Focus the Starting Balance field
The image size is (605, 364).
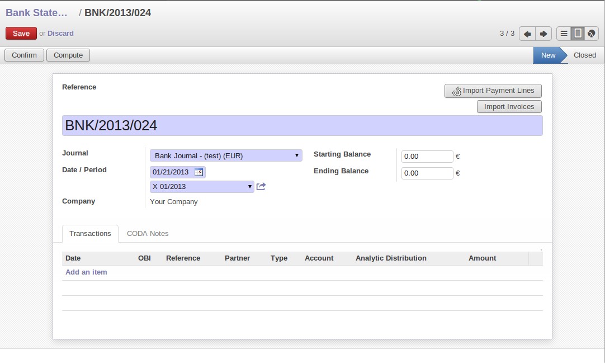coord(427,157)
